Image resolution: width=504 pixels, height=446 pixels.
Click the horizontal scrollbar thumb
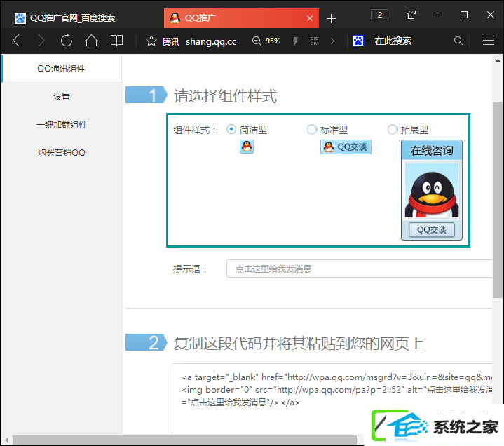(184, 440)
